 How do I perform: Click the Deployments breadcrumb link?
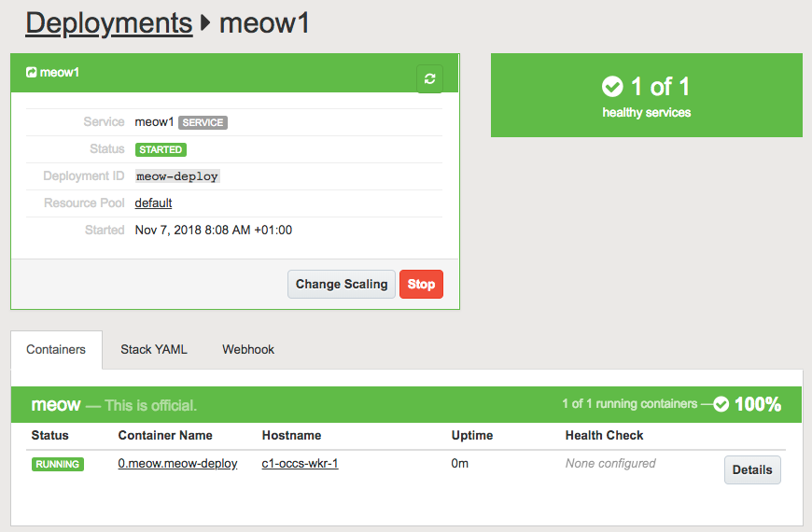(108, 22)
